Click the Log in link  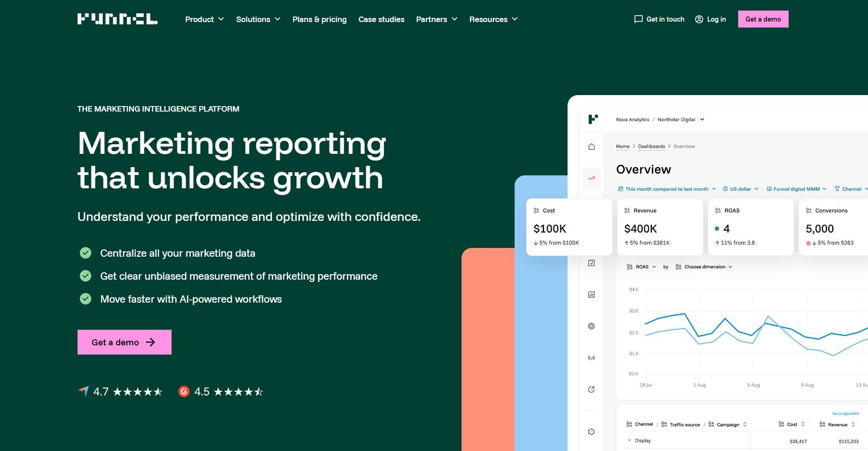pos(710,19)
